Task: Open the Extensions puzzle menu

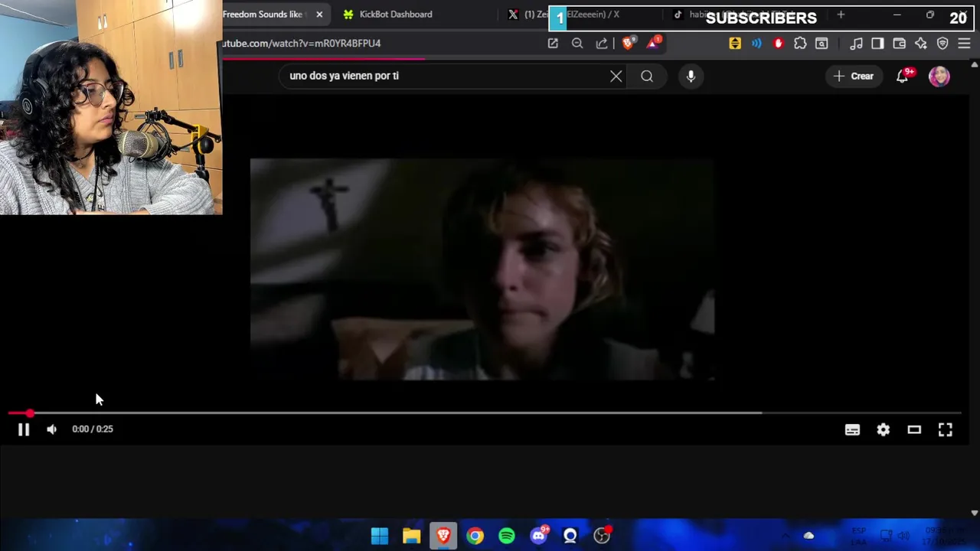Action: (800, 44)
